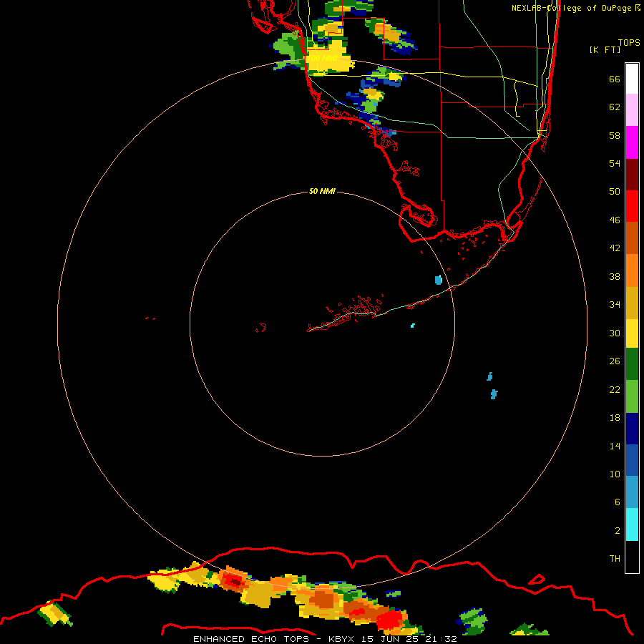This screenshot has width=644, height=644.
Task: Select the 58 legend value
Action: click(x=615, y=135)
